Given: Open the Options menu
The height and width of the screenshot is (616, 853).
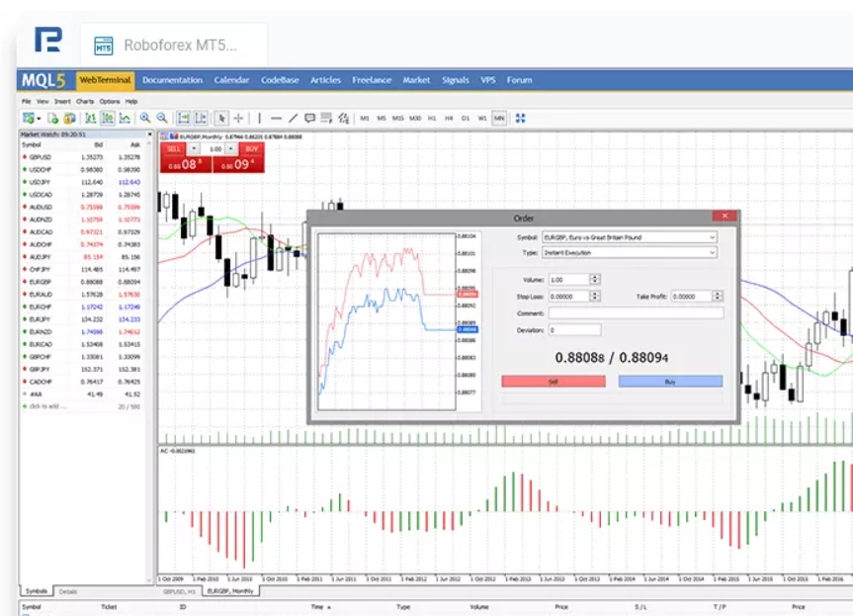Looking at the screenshot, I should (x=110, y=101).
